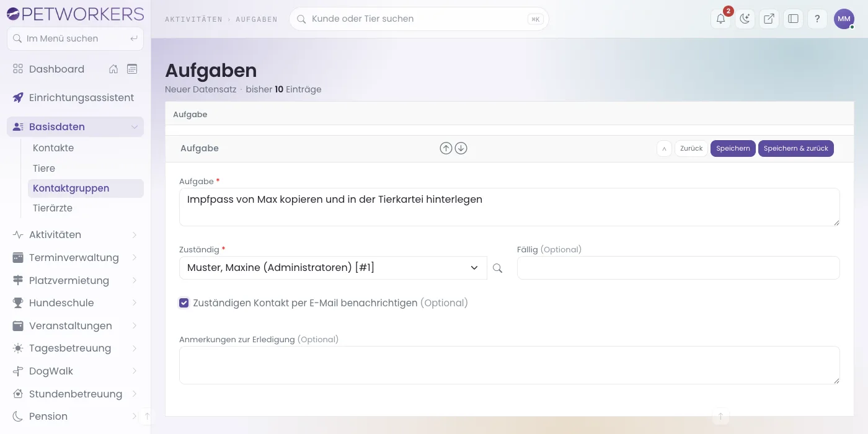Image resolution: width=868 pixels, height=434 pixels.
Task: Open the MM user avatar menu
Action: [844, 19]
